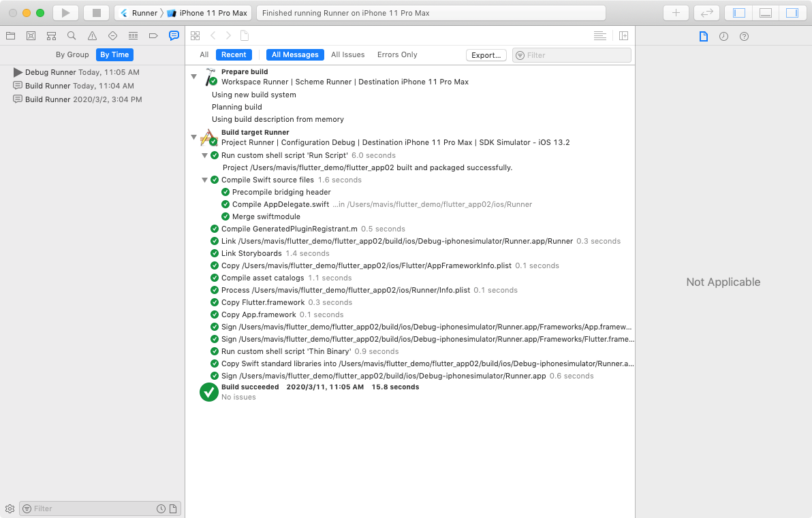
Task: Toggle the Debug area visibility
Action: (766, 13)
